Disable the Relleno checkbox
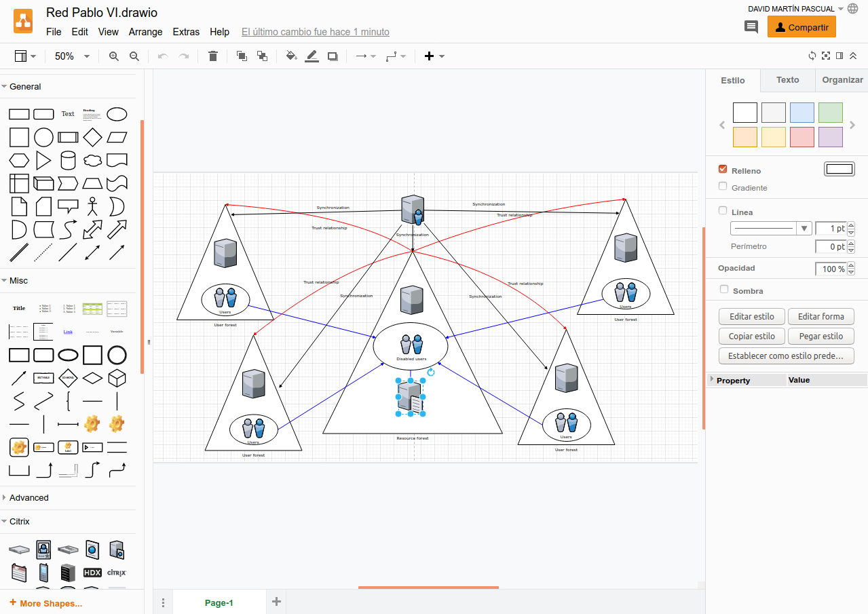Viewport: 868px width, 614px height. coord(723,170)
